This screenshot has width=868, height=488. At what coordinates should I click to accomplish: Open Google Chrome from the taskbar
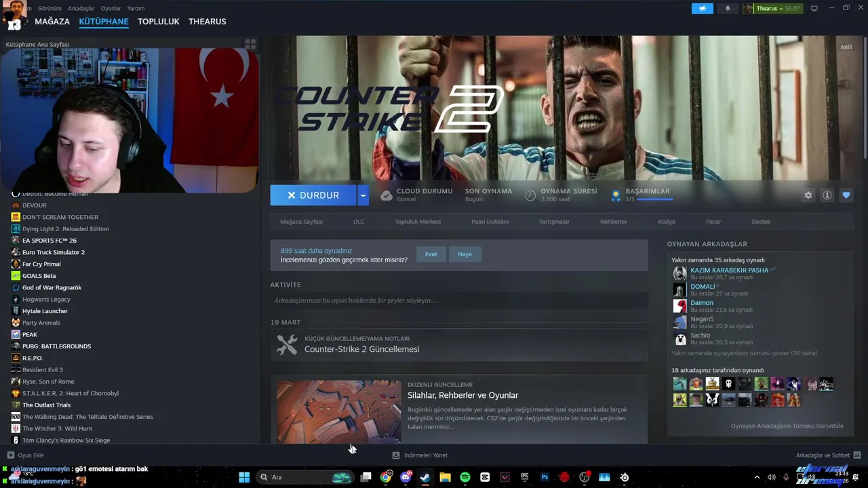(386, 477)
